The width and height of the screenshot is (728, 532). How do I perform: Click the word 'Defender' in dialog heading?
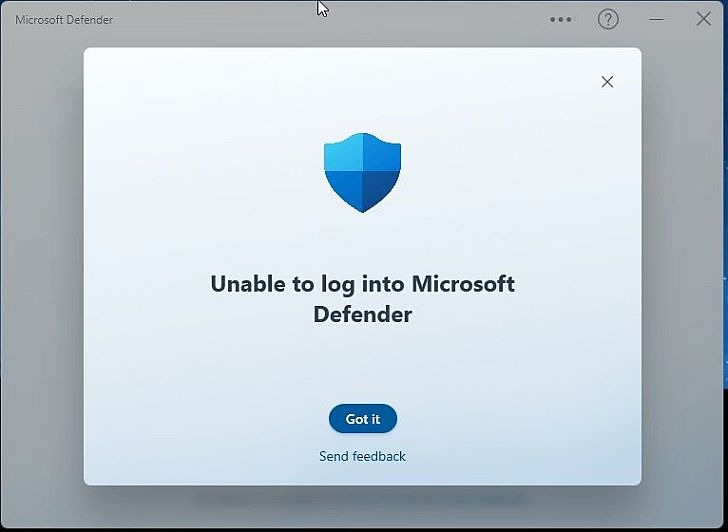(363, 315)
